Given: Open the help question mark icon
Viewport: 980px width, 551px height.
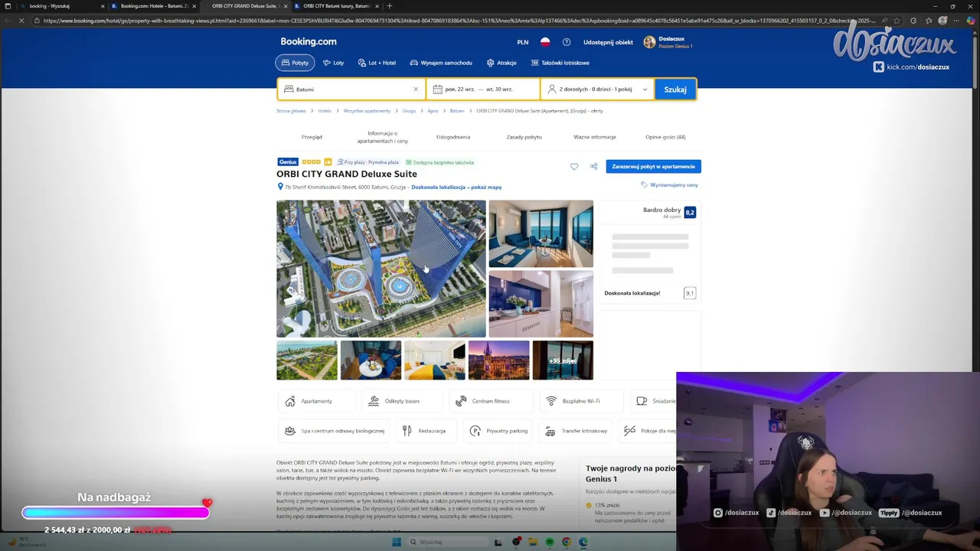Looking at the screenshot, I should point(567,42).
